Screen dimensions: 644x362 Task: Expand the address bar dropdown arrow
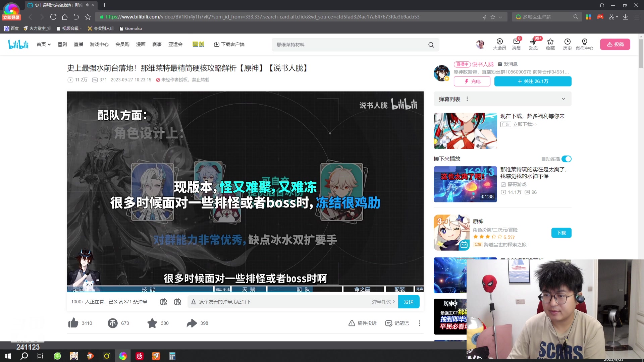(500, 17)
